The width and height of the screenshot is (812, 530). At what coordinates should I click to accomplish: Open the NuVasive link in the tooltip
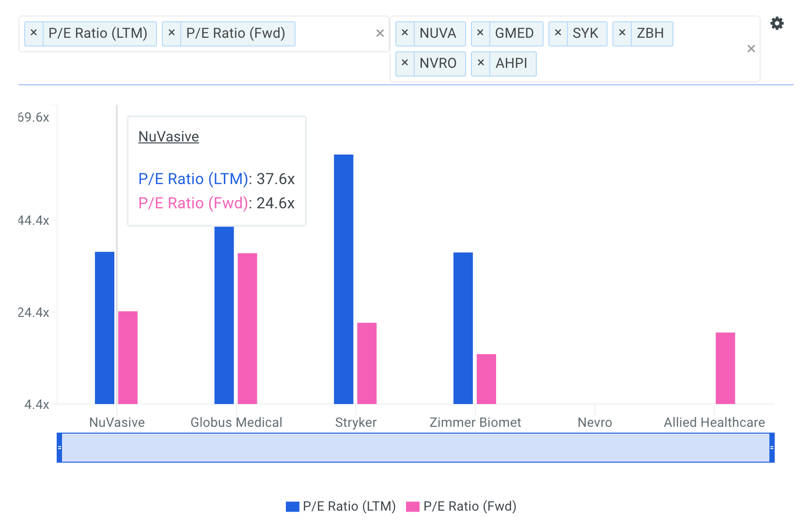(169, 137)
